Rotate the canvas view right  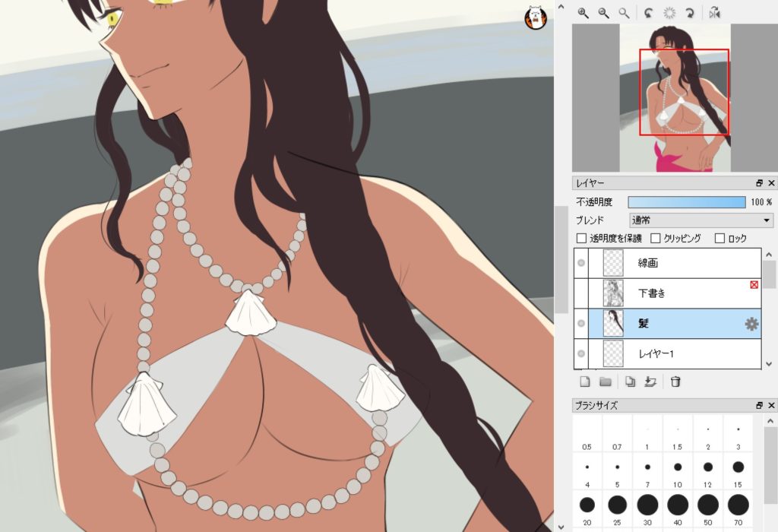pos(691,13)
